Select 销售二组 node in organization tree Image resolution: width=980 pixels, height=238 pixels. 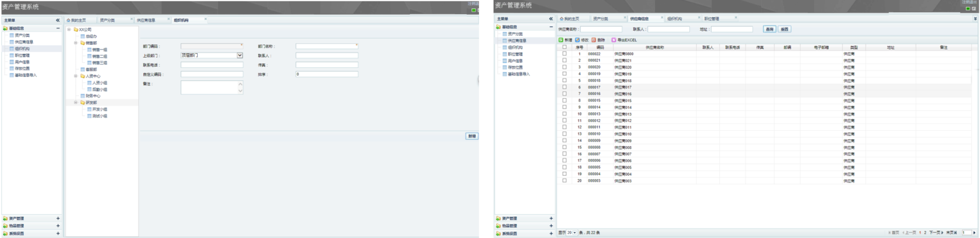point(97,56)
